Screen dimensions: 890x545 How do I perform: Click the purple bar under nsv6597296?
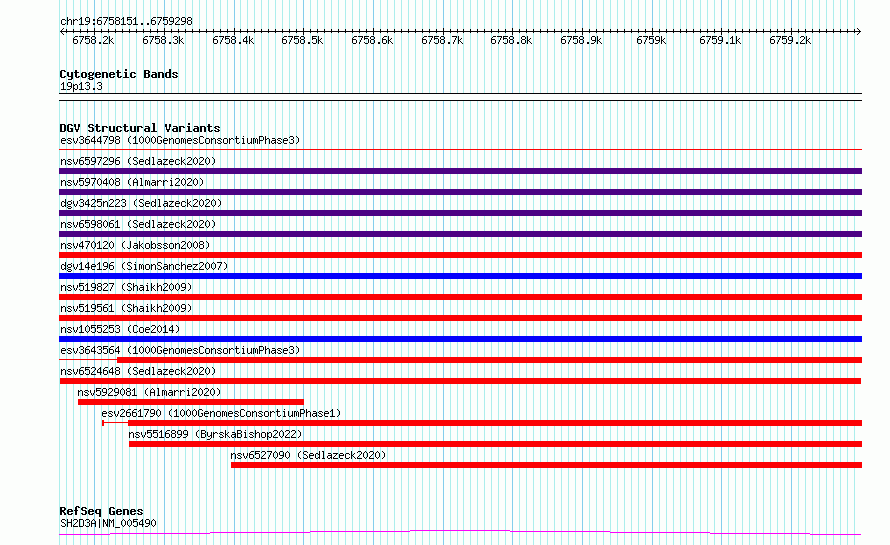[x=460, y=171]
